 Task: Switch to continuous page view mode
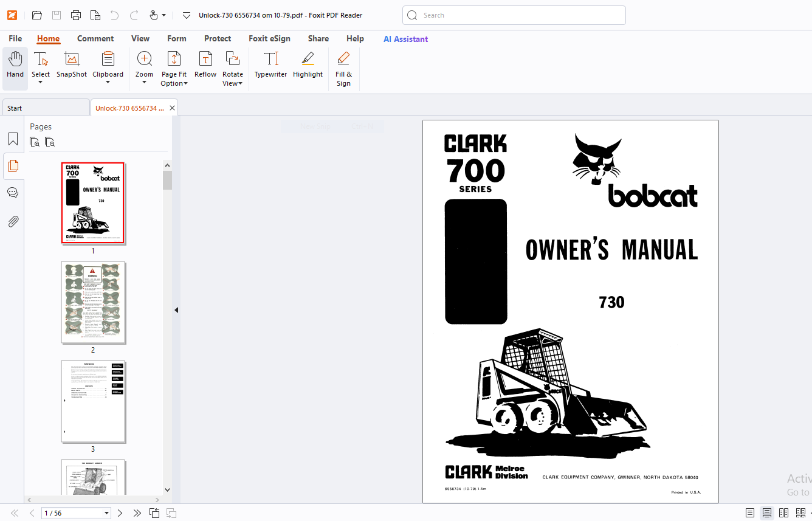tap(767, 513)
